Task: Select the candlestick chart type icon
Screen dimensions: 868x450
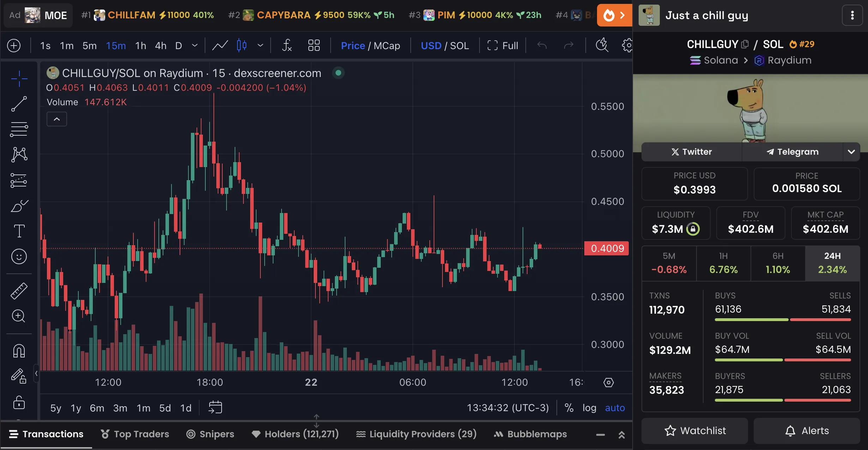Action: (x=242, y=46)
